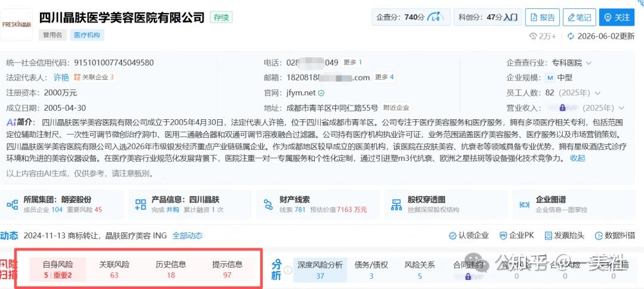Open the 报告 report button
Image resolution: width=644 pixels, height=289 pixels.
coord(542,17)
